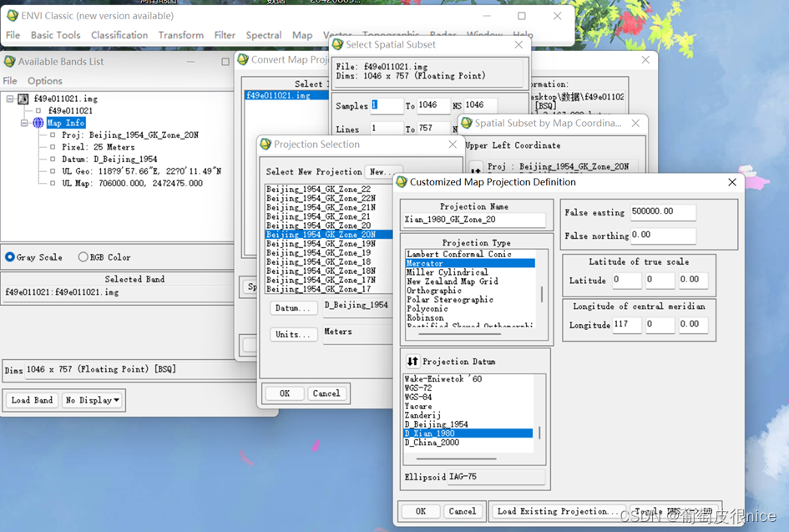Screen dimensions: 789x532
Task: Collapse the f49e011021.img tree node
Action: [x=10, y=99]
